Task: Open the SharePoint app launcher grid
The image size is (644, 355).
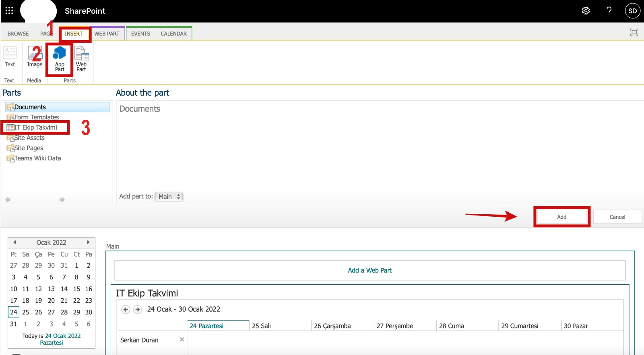Action: [9, 10]
